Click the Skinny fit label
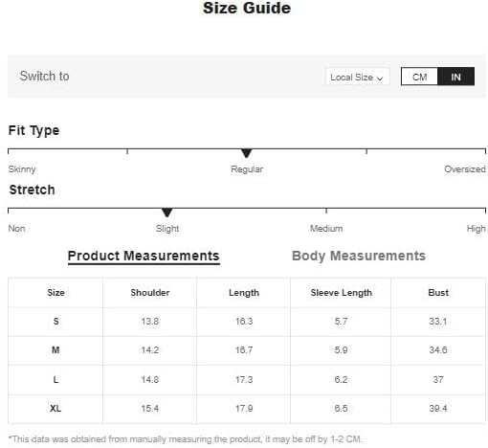Viewport: 488px width, 448px height. click(x=22, y=169)
